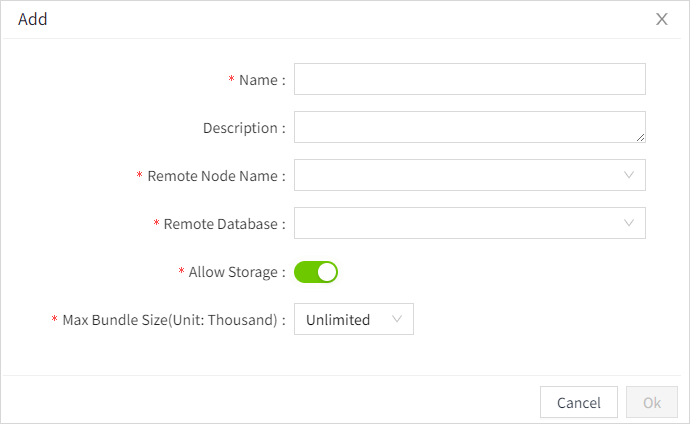Click the Description box resize handle
The image size is (690, 424).
tap(640, 137)
